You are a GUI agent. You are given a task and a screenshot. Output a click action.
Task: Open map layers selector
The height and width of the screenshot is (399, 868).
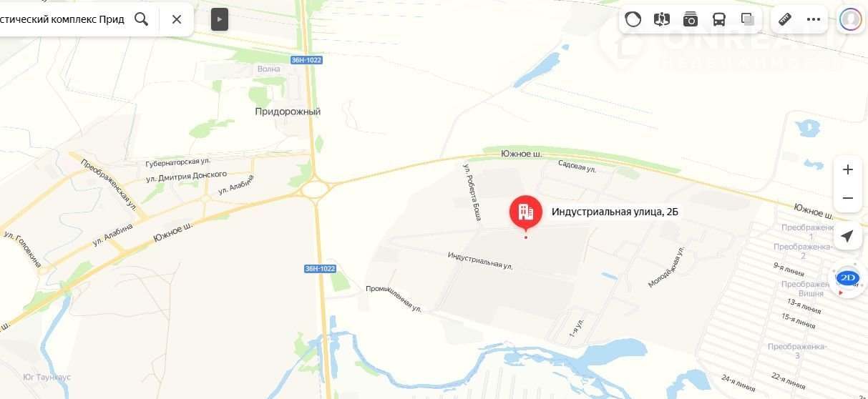748,19
